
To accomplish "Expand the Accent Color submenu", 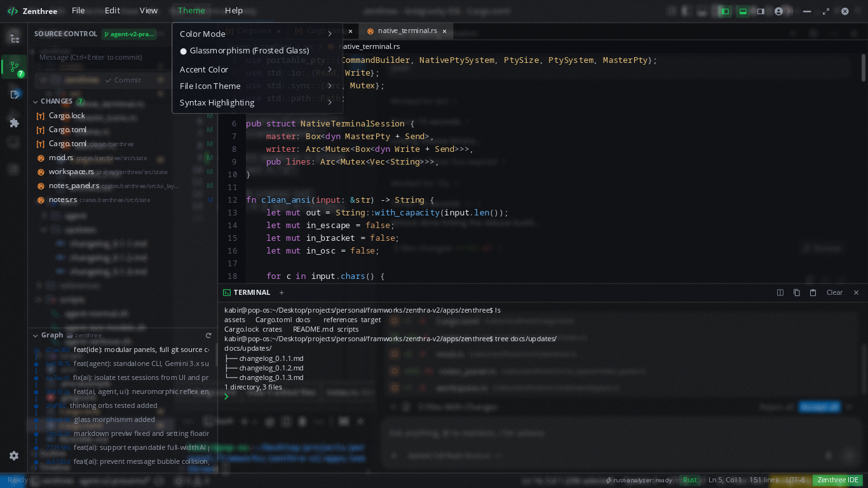I will pyautogui.click(x=257, y=69).
